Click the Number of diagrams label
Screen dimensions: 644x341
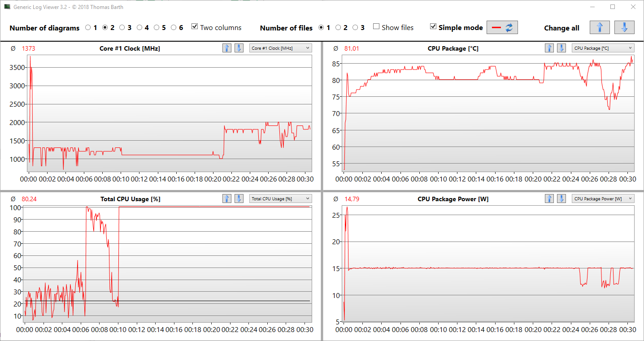coord(44,28)
